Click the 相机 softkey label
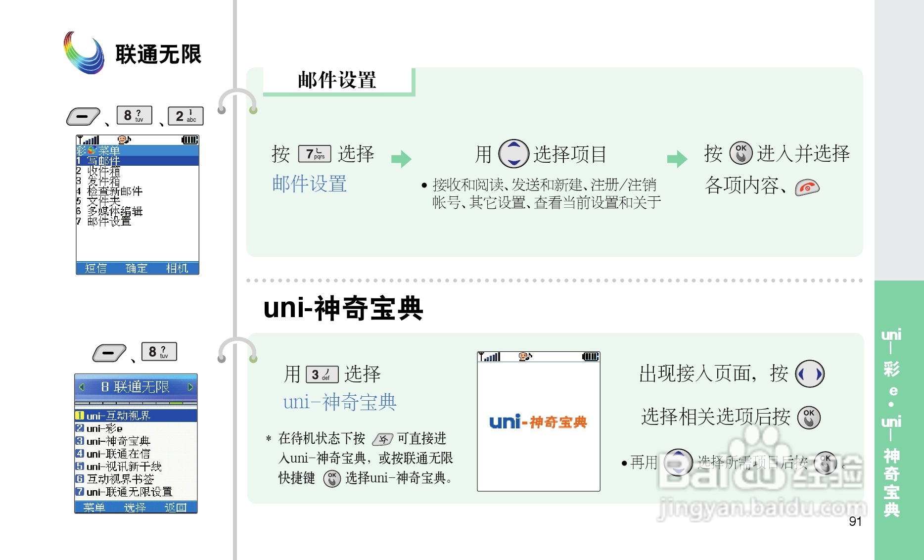The height and width of the screenshot is (560, 924). (177, 268)
